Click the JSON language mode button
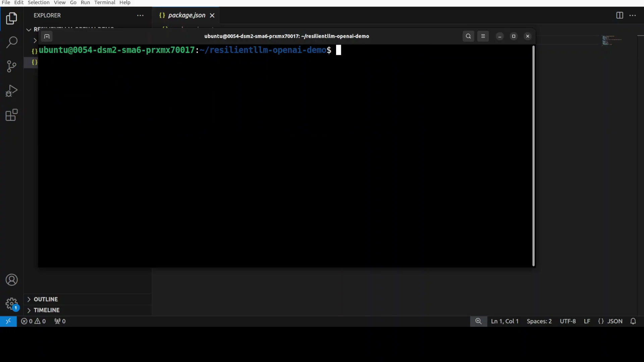This screenshot has width=644, height=362. (610, 321)
